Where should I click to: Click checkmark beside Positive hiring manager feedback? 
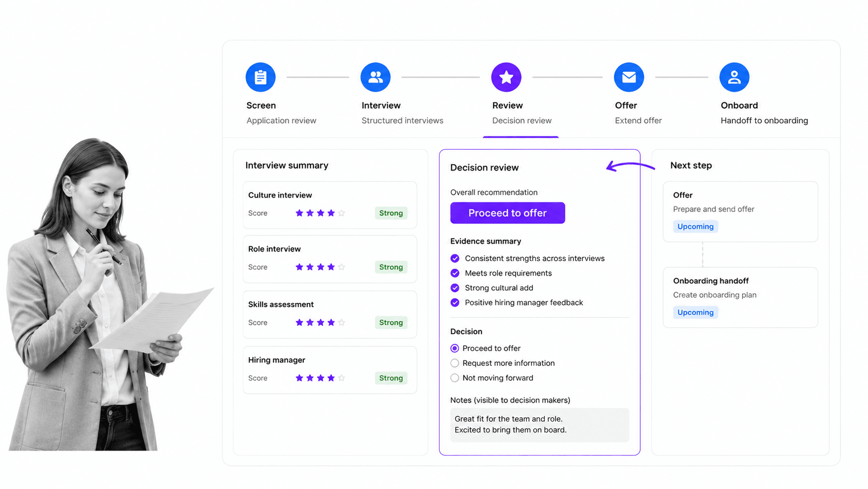455,302
